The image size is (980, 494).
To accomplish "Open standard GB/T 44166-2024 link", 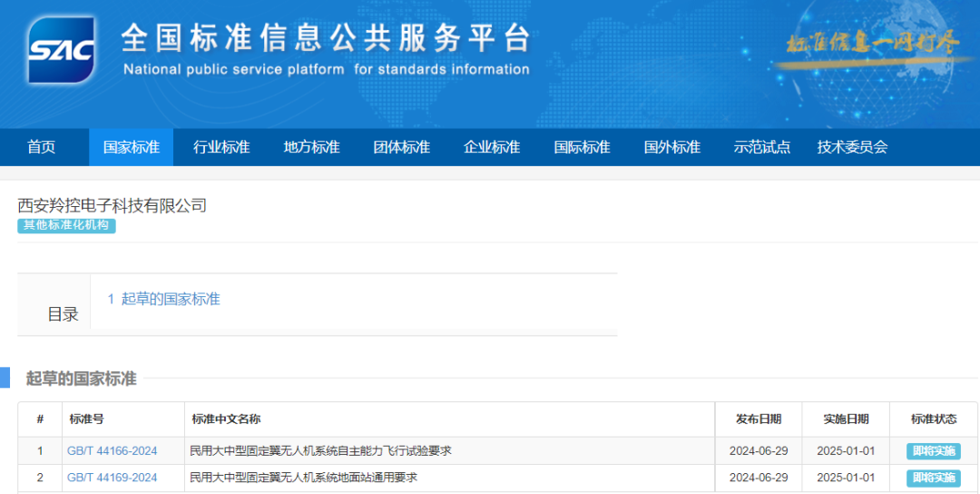I will [112, 450].
